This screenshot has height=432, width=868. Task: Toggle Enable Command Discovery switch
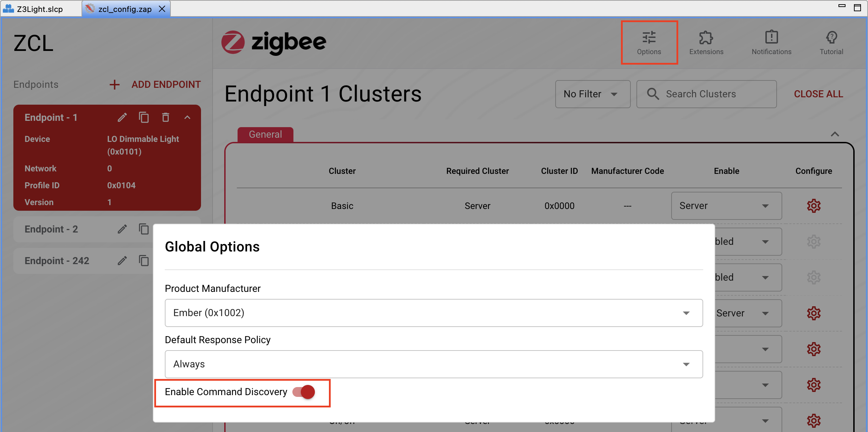pos(304,392)
